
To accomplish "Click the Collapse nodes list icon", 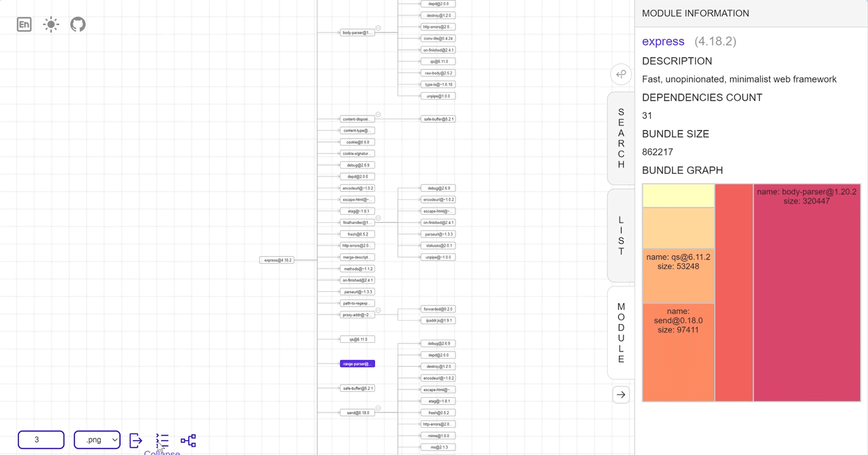I will [162, 440].
